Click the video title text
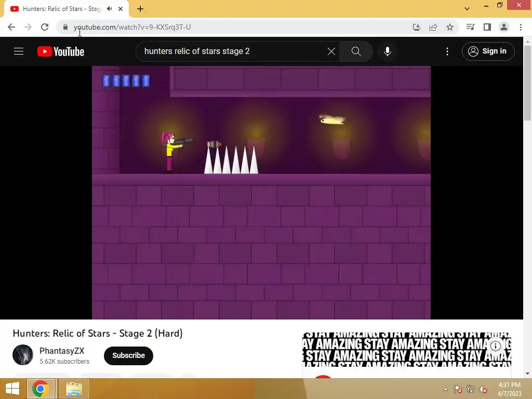The width and height of the screenshot is (532, 399). 98,334
